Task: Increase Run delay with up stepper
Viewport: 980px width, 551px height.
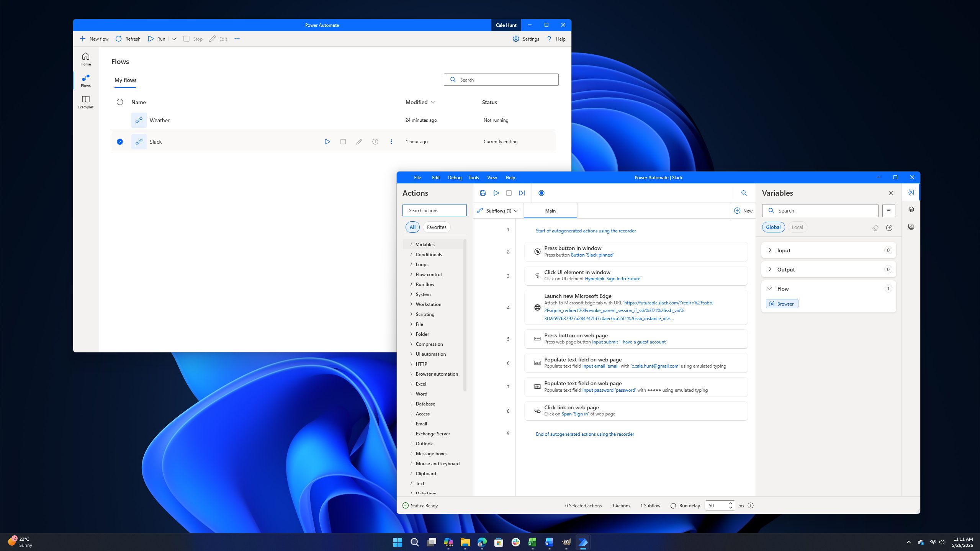Action: click(x=730, y=503)
